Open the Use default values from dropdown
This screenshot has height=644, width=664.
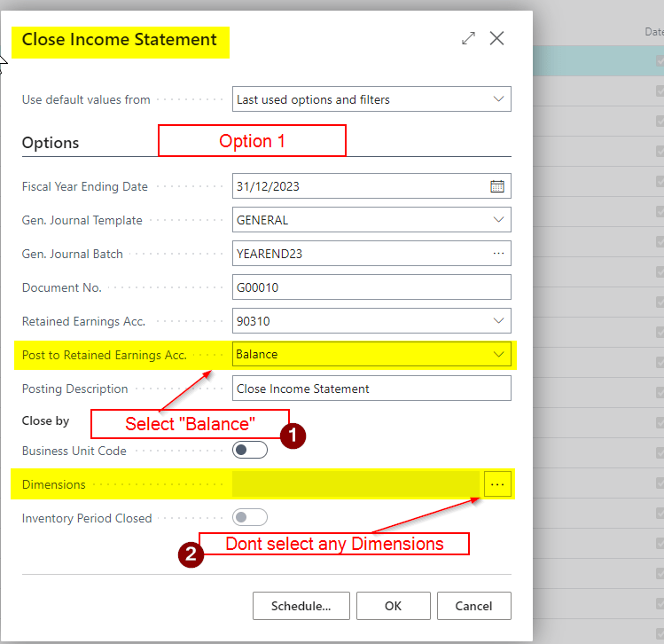497,99
